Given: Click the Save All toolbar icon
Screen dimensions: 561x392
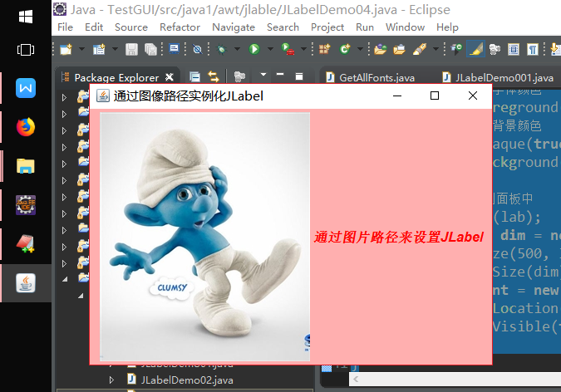Looking at the screenshot, I should click(x=150, y=49).
